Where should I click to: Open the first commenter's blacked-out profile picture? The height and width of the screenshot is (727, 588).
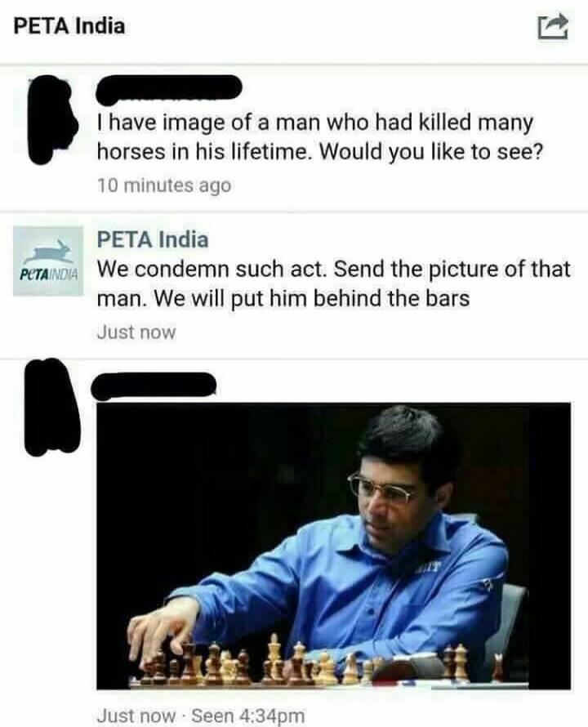pyautogui.click(x=51, y=120)
